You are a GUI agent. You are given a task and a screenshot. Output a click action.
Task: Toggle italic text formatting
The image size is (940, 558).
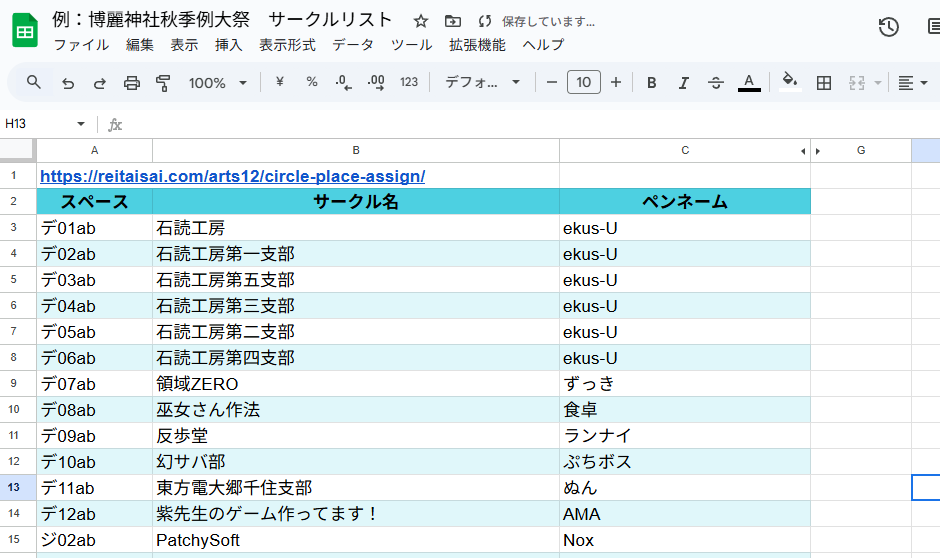point(684,83)
